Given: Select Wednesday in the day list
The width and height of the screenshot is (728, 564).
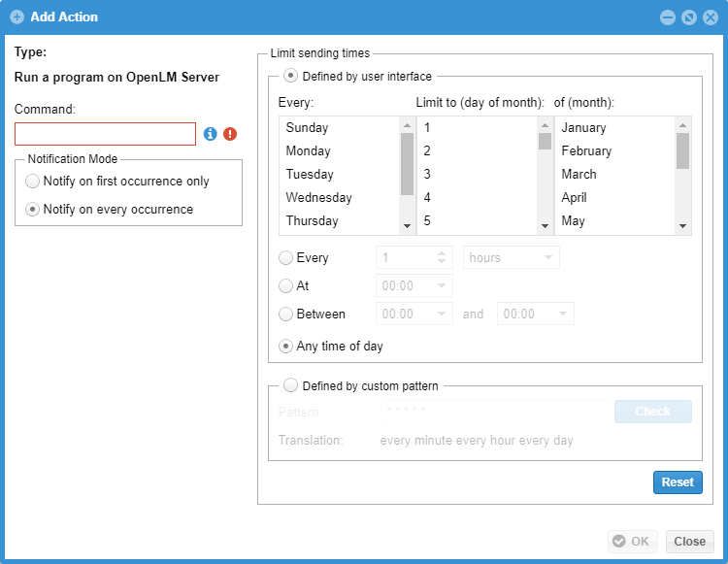Looking at the screenshot, I should click(318, 198).
